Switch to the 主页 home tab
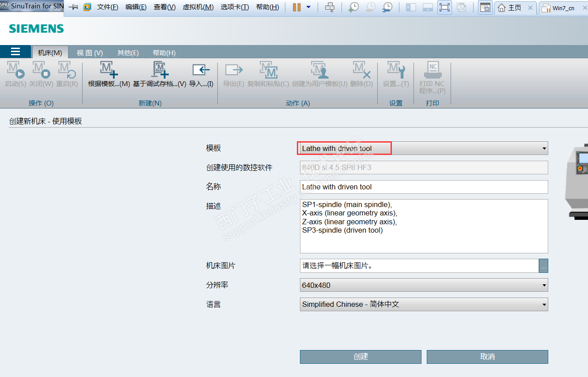Image resolution: width=588 pixels, height=377 pixels. pyautogui.click(x=515, y=8)
